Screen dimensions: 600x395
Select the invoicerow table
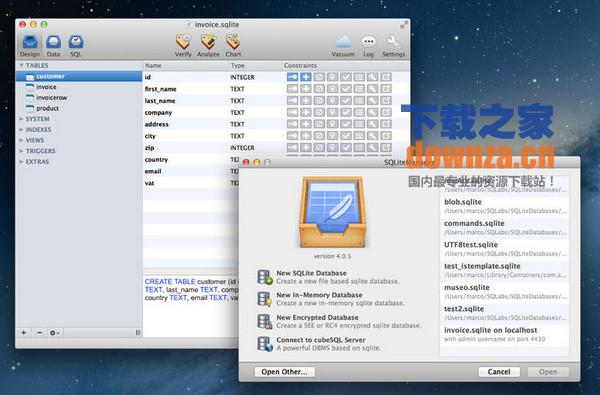point(79,98)
